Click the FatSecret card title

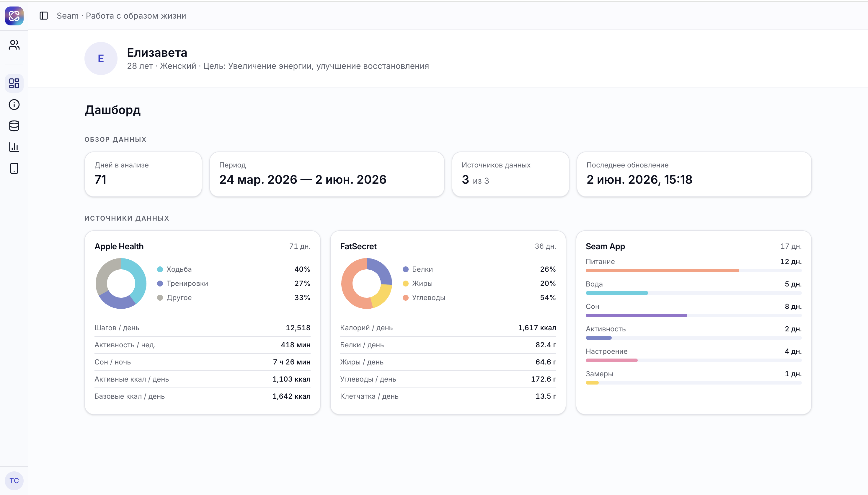(x=358, y=247)
